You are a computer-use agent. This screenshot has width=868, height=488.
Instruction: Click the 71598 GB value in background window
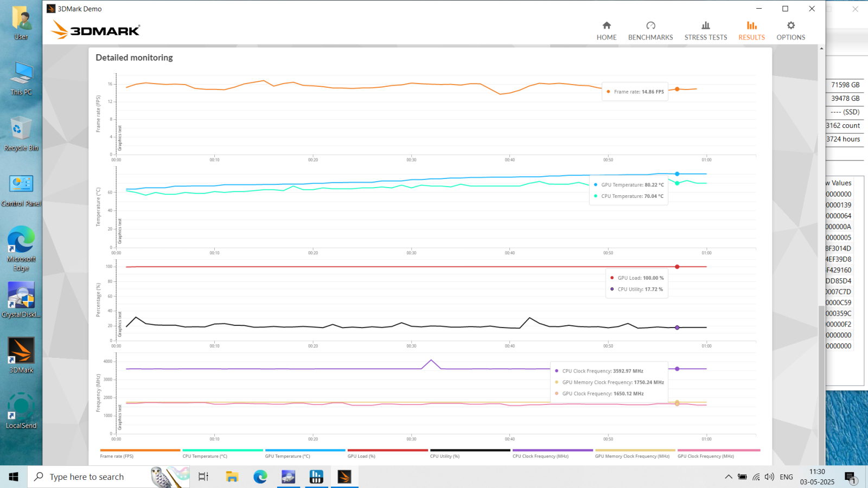tap(845, 85)
